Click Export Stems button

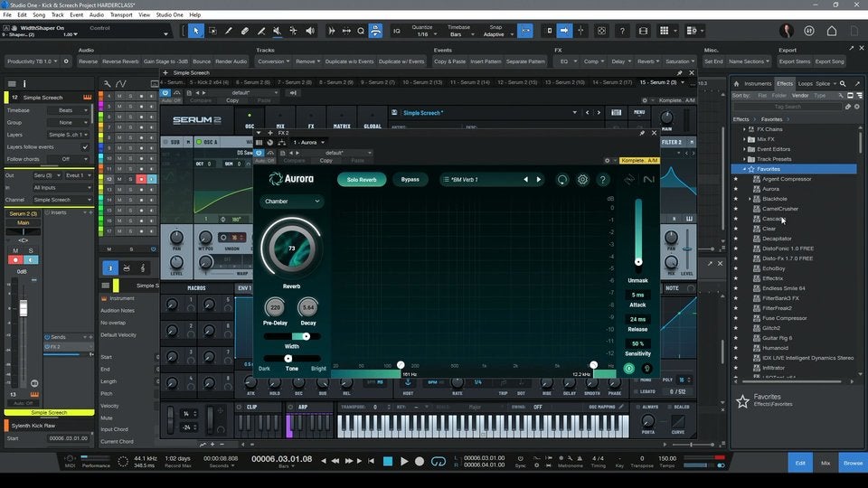click(795, 61)
